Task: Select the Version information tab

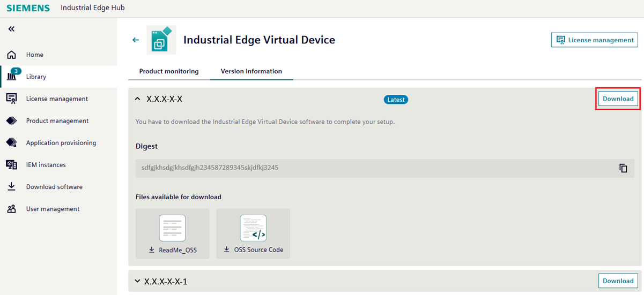Action: click(251, 71)
